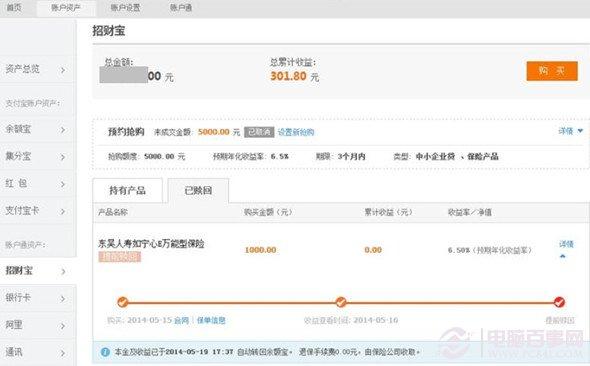Click the arrow beside 余额宝
Viewport: 590px width, 366px height.
coord(63,130)
